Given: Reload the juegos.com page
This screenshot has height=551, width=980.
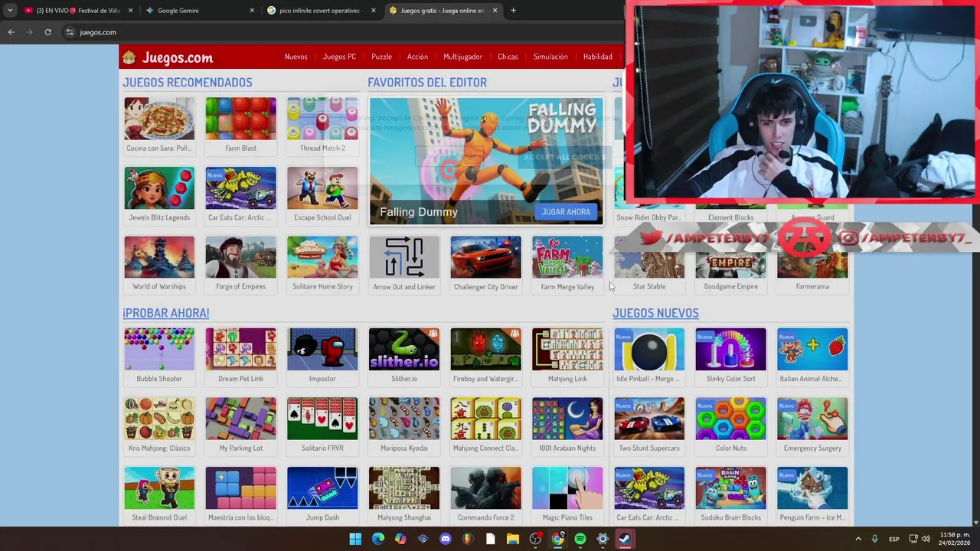Looking at the screenshot, I should coord(47,32).
